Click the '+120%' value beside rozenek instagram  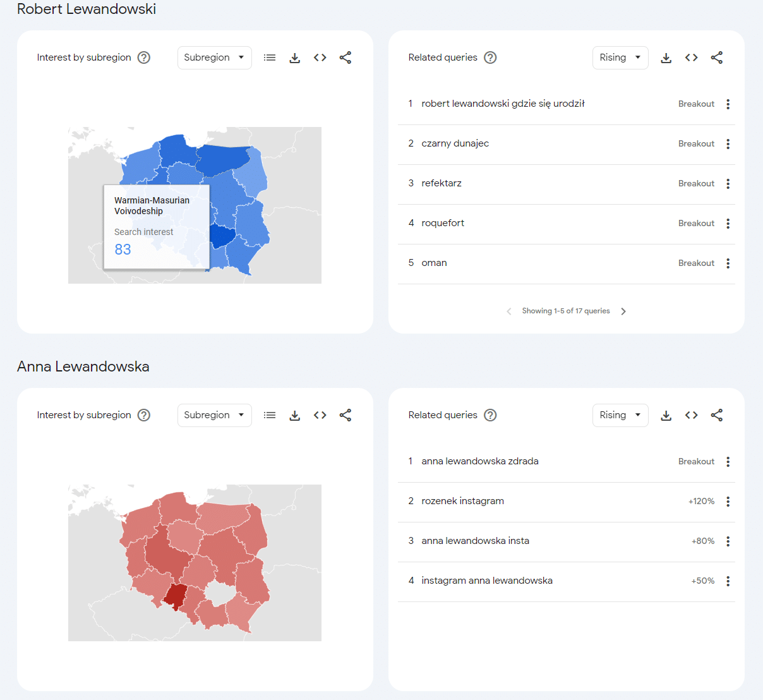(x=701, y=502)
